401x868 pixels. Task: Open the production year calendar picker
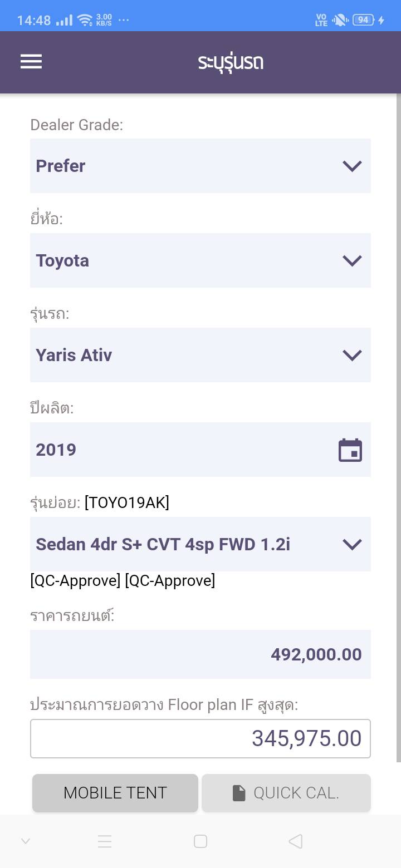350,450
